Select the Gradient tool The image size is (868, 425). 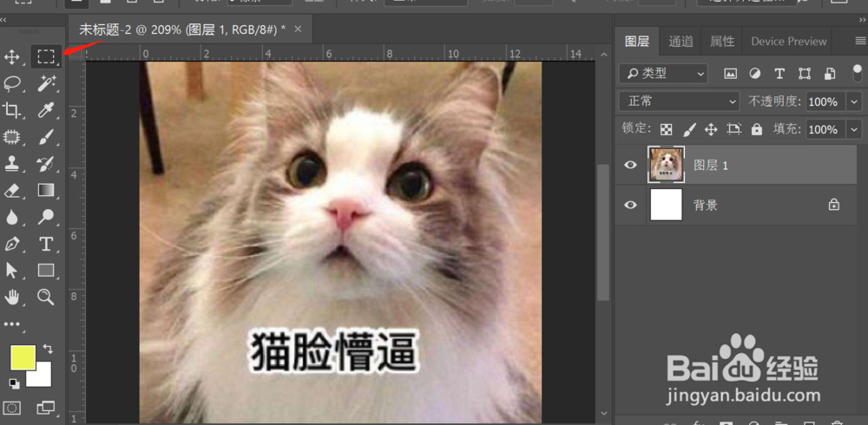[46, 190]
